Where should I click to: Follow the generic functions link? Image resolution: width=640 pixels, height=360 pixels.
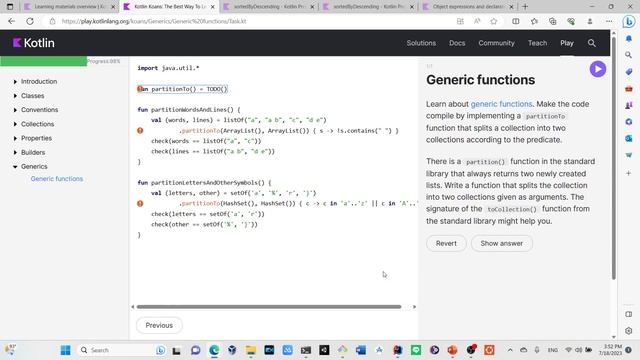tap(501, 104)
